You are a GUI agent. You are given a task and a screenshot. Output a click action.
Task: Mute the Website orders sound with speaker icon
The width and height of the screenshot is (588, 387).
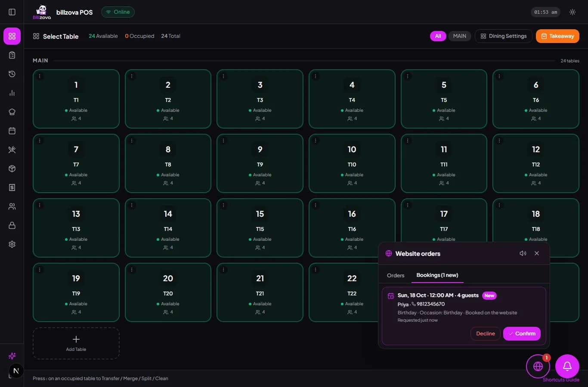tap(523, 253)
